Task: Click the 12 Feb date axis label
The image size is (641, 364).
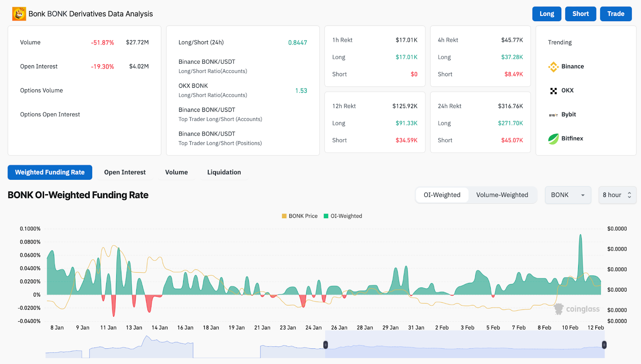Action: pyautogui.click(x=596, y=328)
